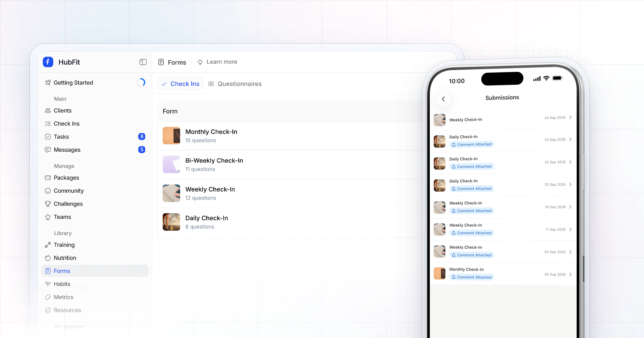Click the Form column header
Viewport: 644px width, 338px height.
(x=170, y=111)
